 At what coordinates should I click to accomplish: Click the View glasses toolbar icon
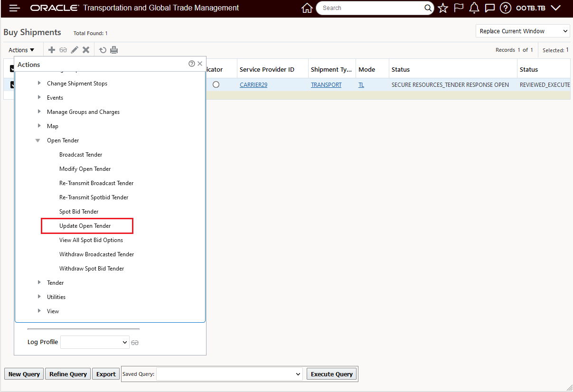pyautogui.click(x=63, y=50)
